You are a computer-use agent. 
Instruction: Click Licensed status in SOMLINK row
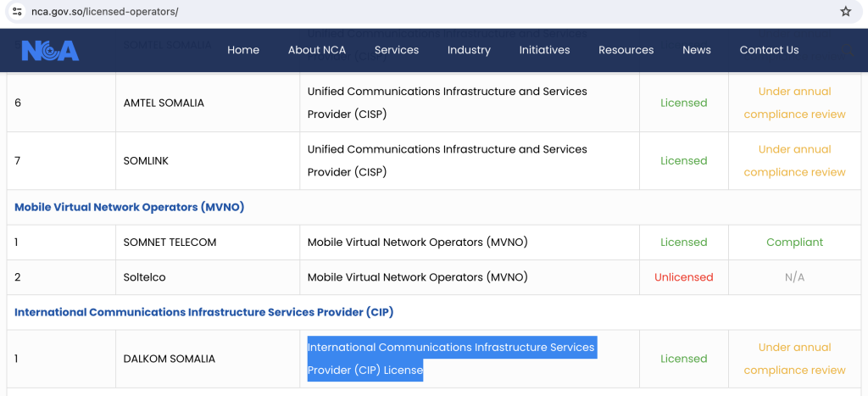(x=684, y=160)
